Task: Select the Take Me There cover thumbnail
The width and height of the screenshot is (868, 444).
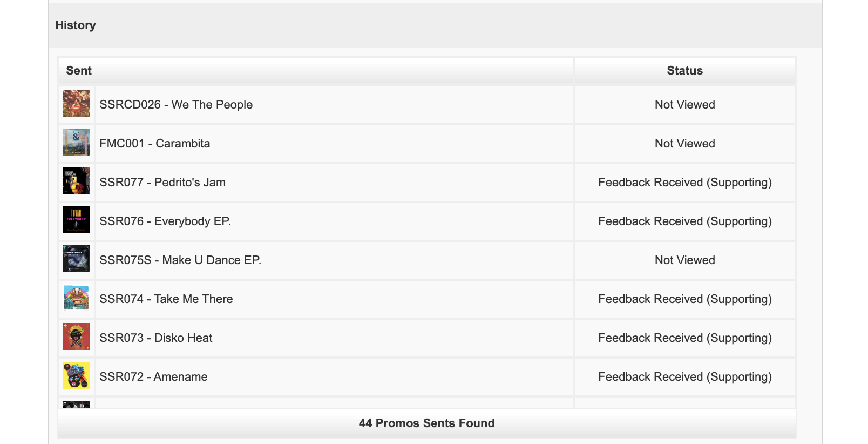Action: [x=76, y=298]
